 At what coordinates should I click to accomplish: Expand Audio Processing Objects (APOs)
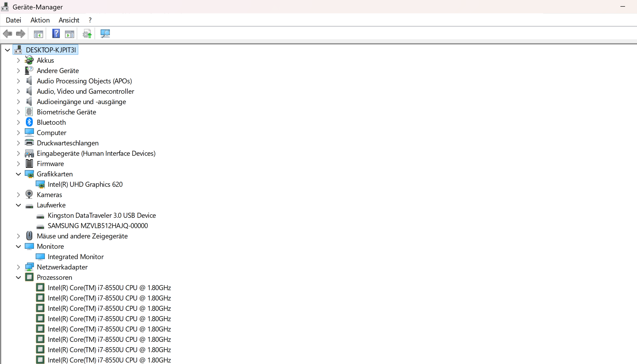(18, 81)
